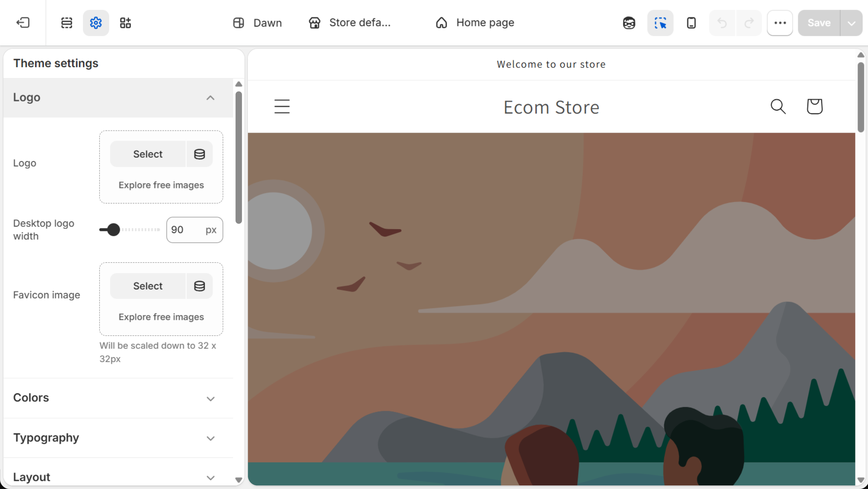This screenshot has width=868, height=489.
Task: Open the cart bag icon in the preview
Action: coord(815,106)
